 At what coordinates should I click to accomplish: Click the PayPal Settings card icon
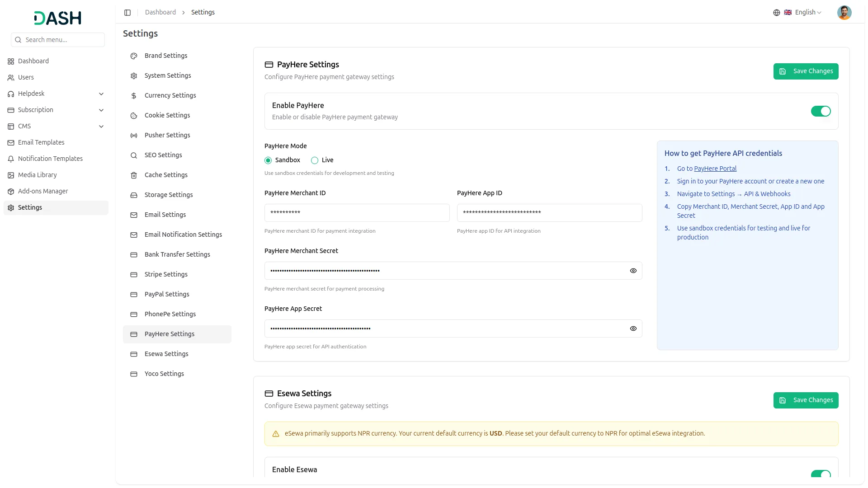click(134, 295)
